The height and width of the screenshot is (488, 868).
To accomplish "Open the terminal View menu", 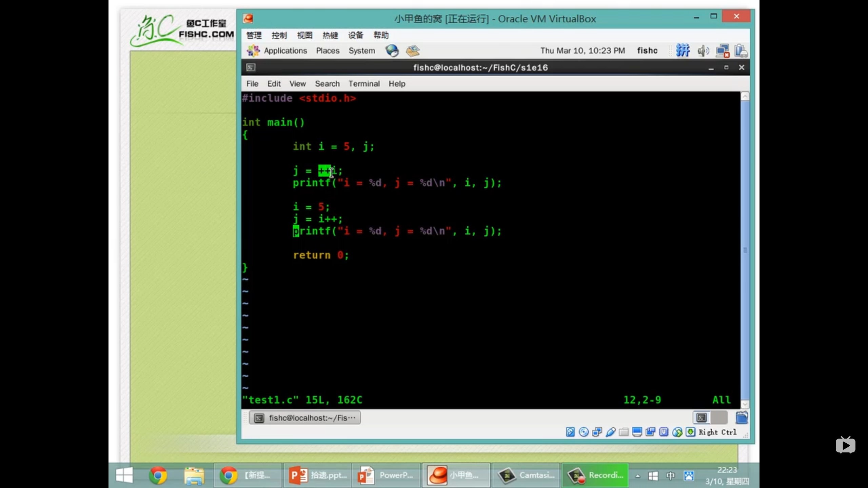I will [x=297, y=84].
